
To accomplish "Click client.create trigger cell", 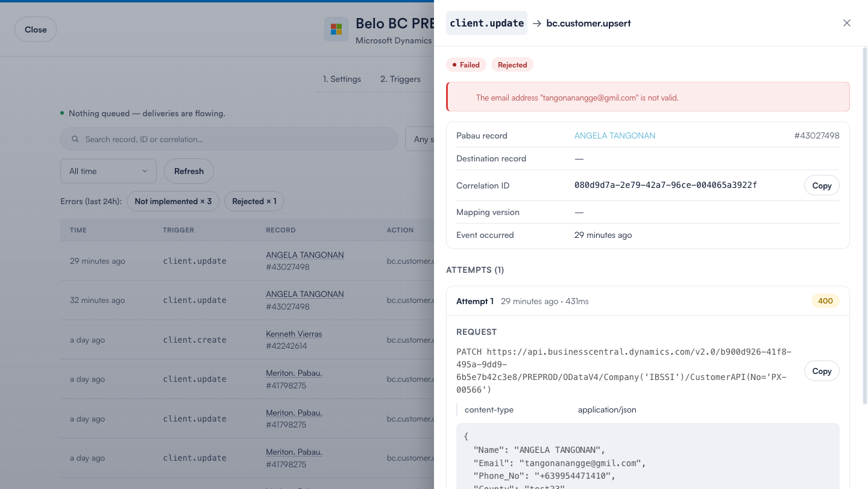I will pyautogui.click(x=195, y=340).
